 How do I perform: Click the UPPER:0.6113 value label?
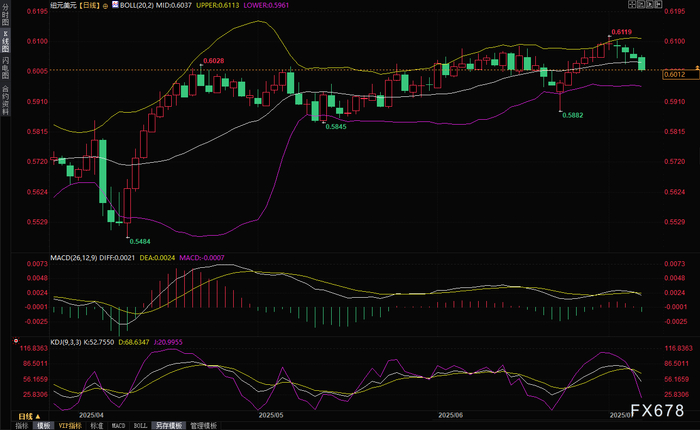click(217, 5)
